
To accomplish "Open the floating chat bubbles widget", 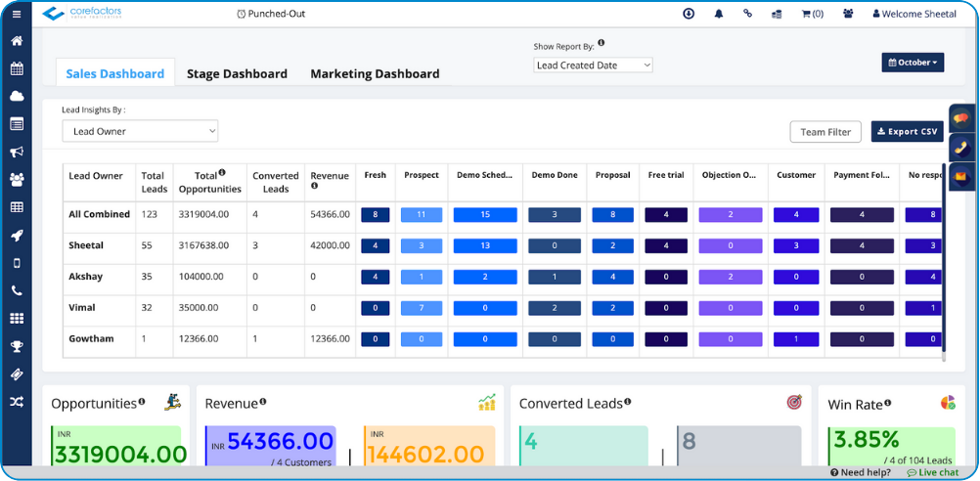I will [x=961, y=119].
